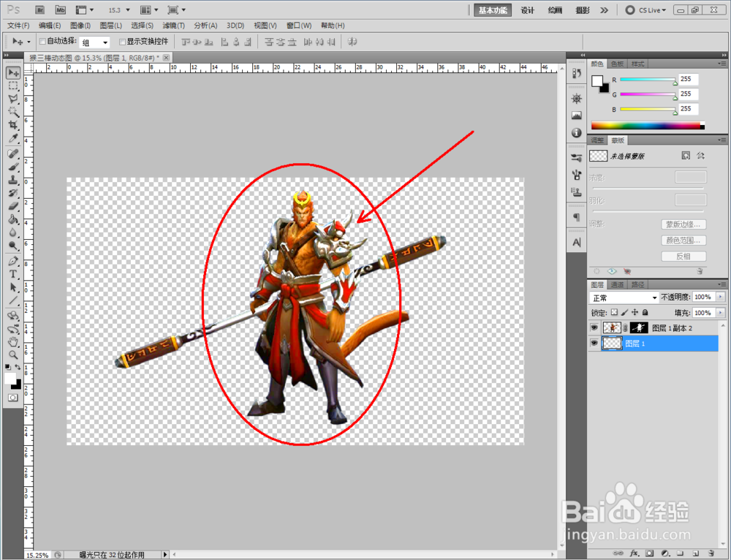Image resolution: width=731 pixels, height=560 pixels.
Task: Open the Paragraph panel icon
Action: [577, 217]
